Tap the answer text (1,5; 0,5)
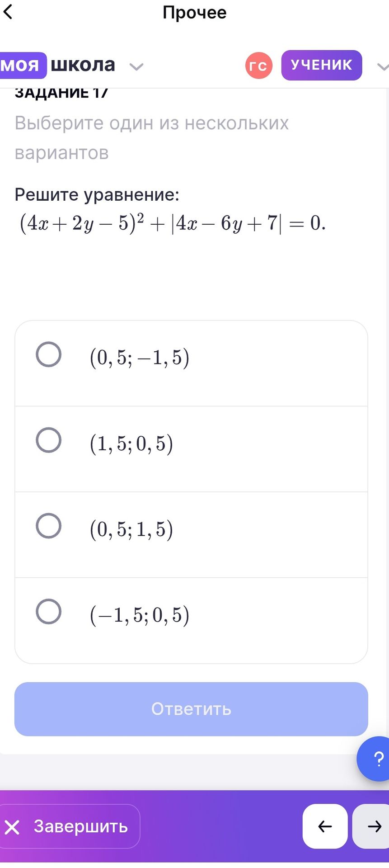The width and height of the screenshot is (389, 868). (131, 443)
